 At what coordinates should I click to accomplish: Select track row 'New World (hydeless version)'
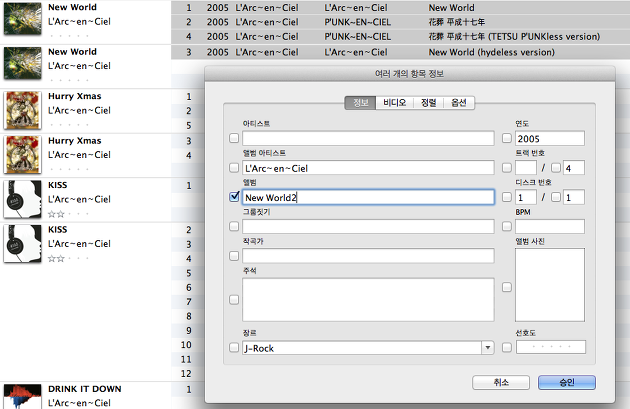[x=401, y=52]
